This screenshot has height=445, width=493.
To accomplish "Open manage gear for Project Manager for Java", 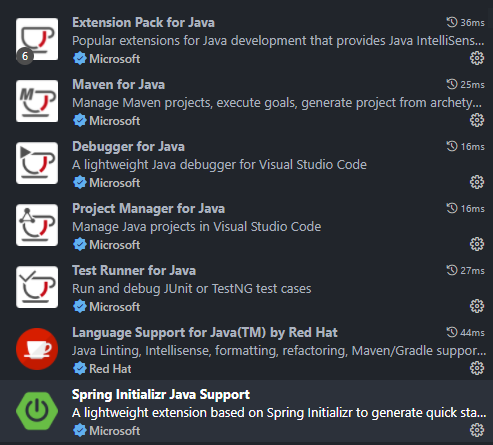I will 477,244.
